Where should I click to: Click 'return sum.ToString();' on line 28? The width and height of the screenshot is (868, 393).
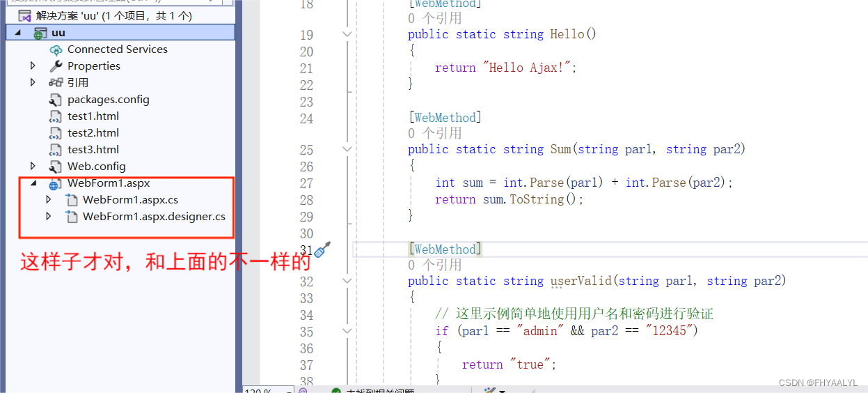click(510, 199)
